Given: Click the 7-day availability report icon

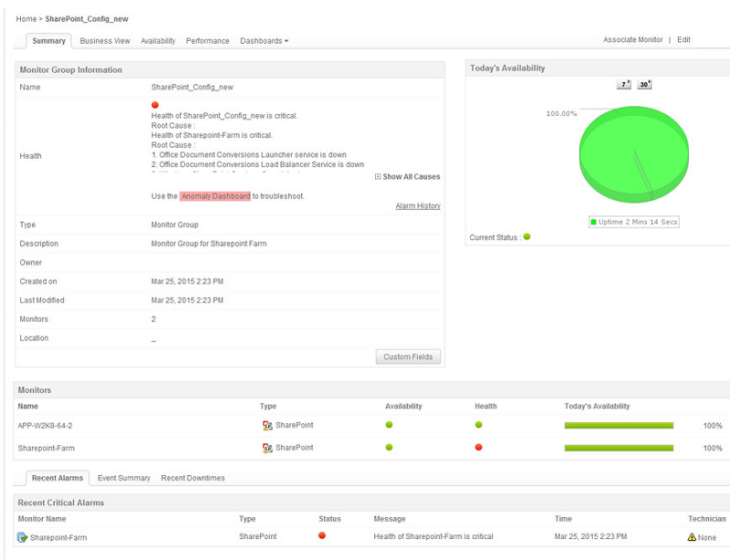Looking at the screenshot, I should [624, 85].
